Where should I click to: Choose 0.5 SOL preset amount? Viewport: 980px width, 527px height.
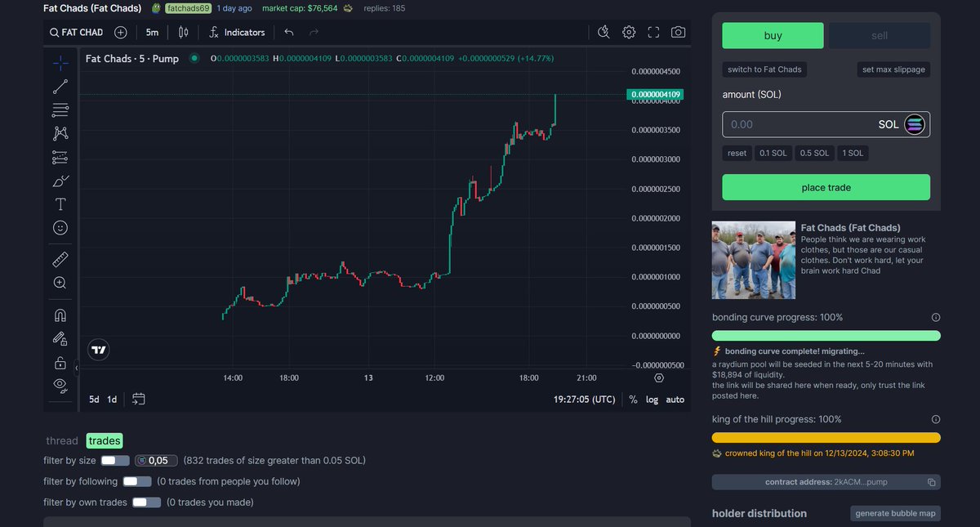tap(814, 153)
